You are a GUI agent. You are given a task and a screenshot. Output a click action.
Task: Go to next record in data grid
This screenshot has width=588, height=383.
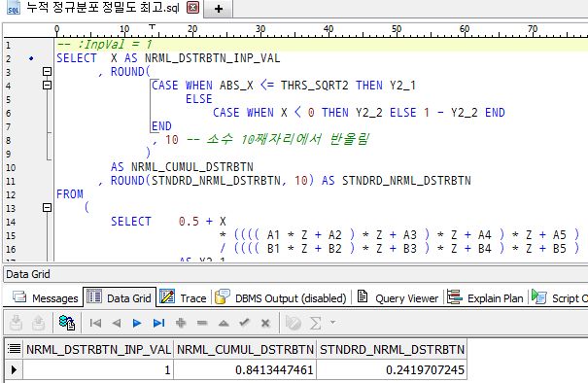[137, 323]
